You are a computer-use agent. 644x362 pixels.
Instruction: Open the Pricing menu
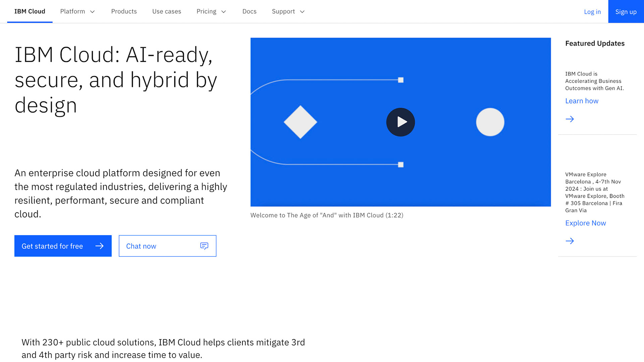[211, 11]
